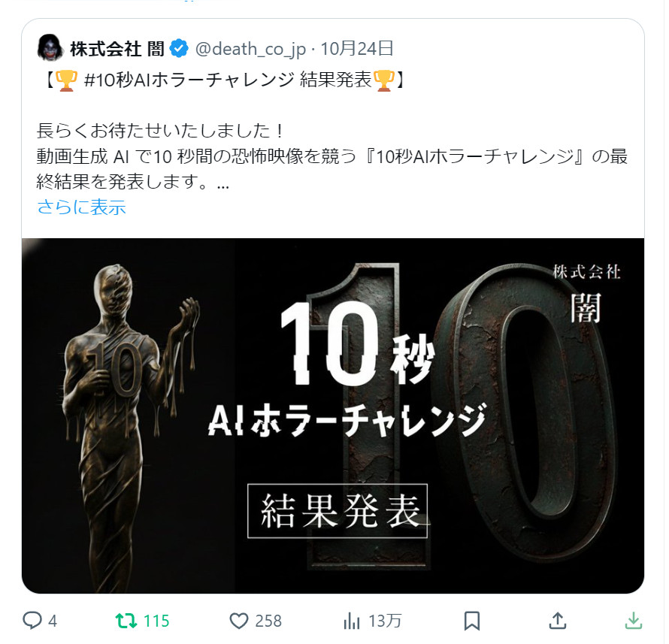Open @death_co_jp handle link
This screenshot has height=644, width=669.
pyautogui.click(x=250, y=49)
